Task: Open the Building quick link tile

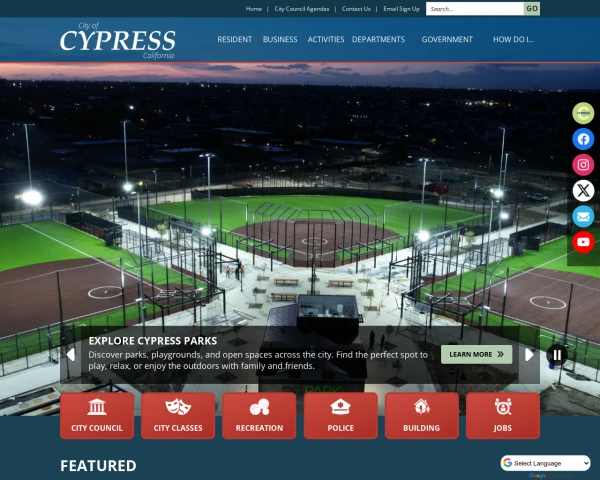Action: click(422, 415)
